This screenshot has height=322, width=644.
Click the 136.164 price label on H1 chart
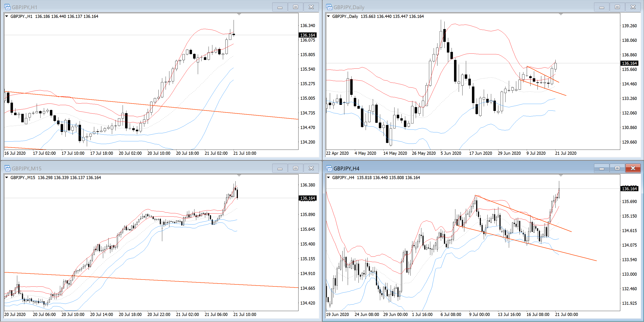coord(307,35)
